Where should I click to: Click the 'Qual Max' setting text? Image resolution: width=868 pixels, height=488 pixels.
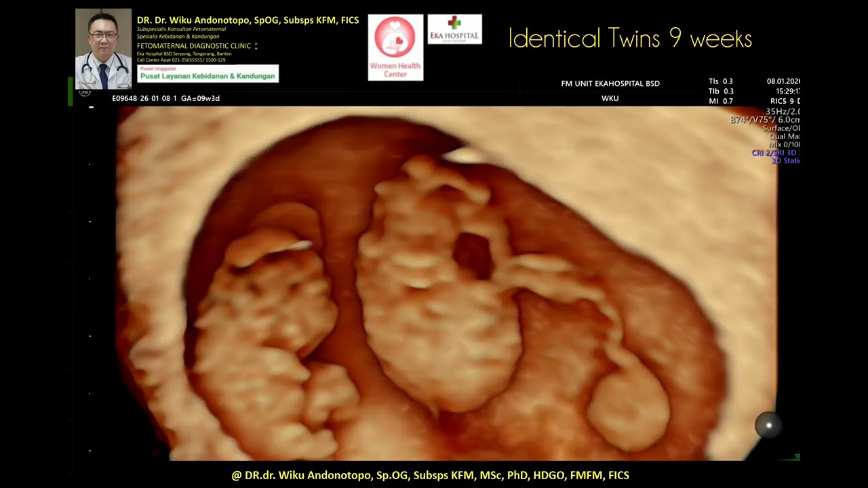click(785, 136)
